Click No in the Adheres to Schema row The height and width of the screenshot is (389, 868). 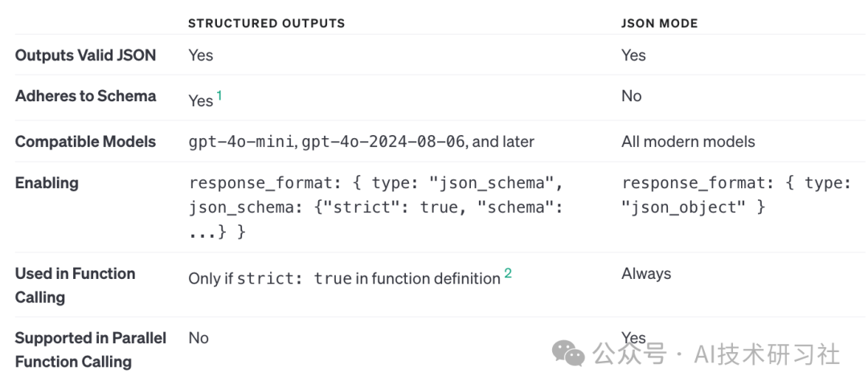pos(631,96)
